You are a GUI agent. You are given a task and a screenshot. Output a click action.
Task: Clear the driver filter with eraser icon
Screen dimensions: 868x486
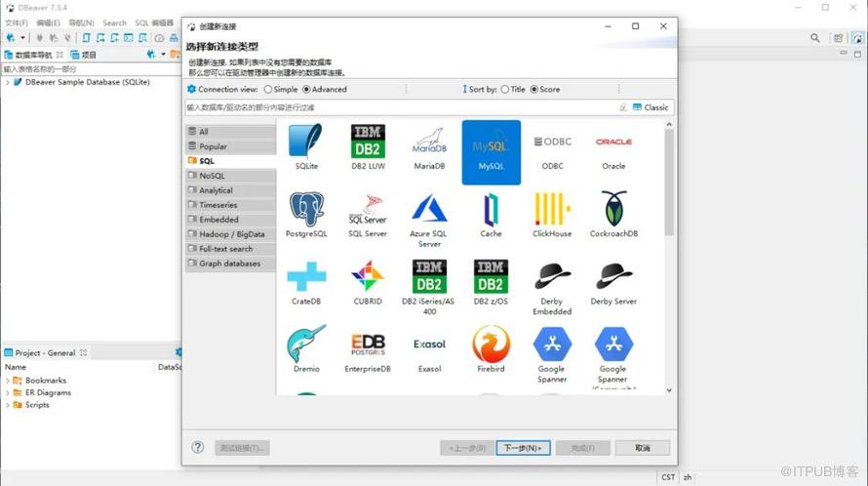(623, 107)
